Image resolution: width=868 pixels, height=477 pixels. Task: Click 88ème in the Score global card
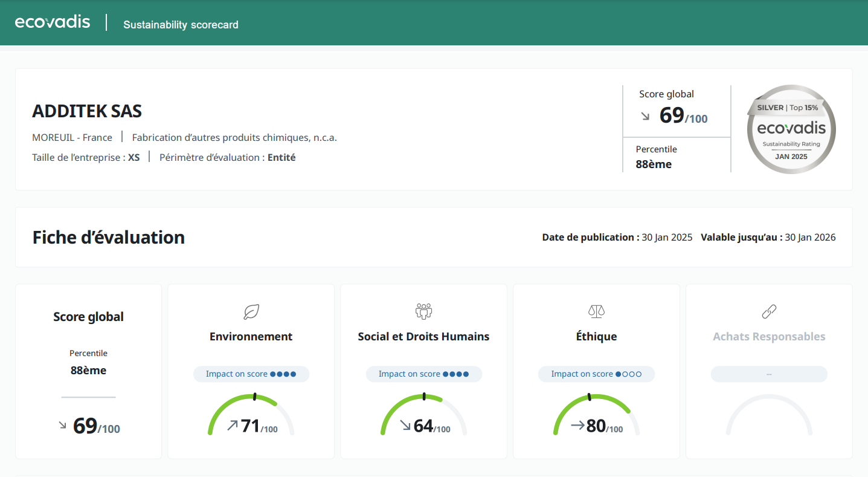(88, 370)
